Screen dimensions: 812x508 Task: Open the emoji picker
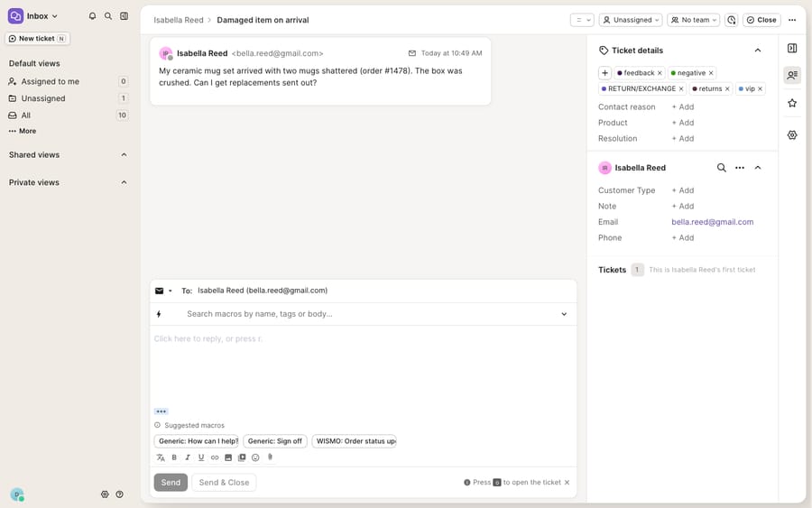(x=255, y=457)
